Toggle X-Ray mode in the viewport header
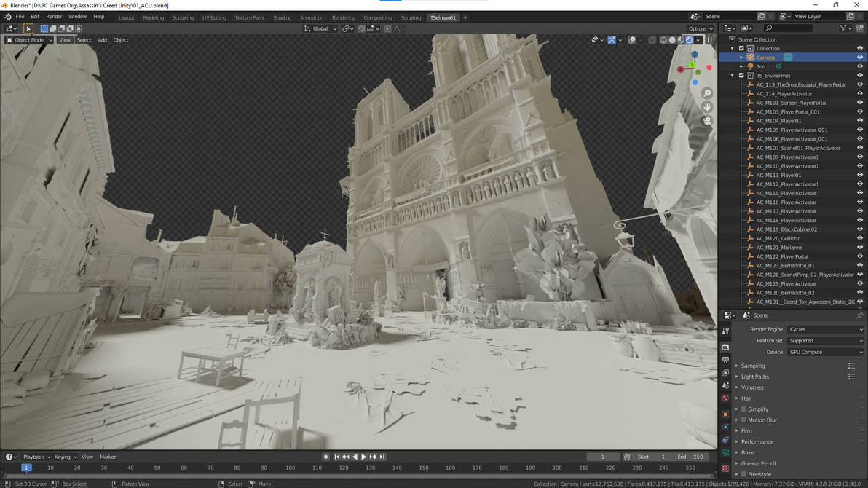 [x=651, y=40]
